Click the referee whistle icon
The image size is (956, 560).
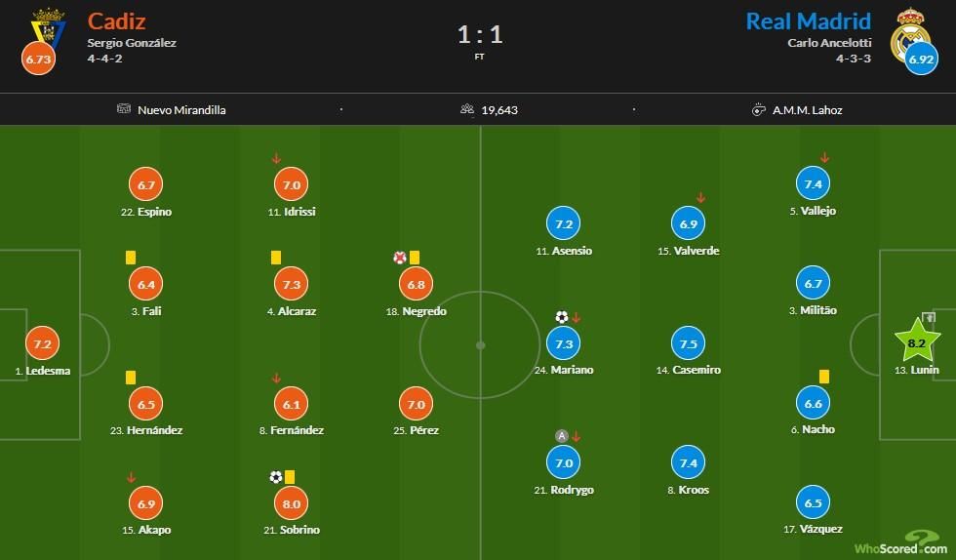tap(758, 109)
